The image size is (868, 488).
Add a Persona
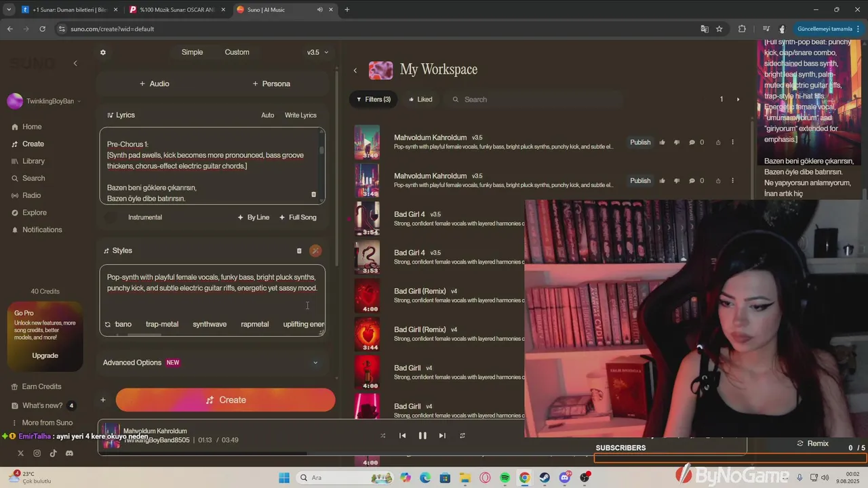click(x=271, y=83)
